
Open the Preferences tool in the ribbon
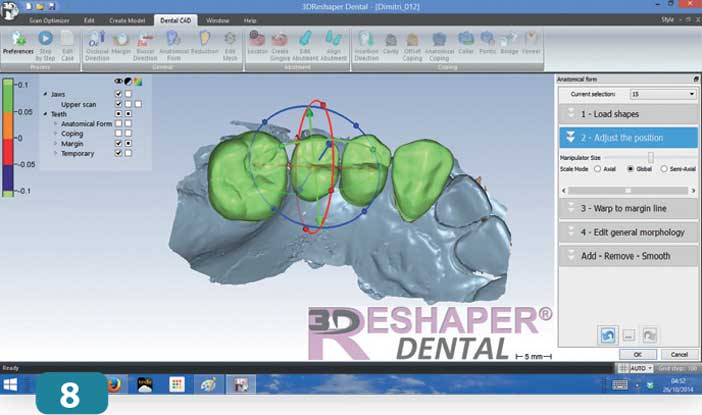click(x=18, y=43)
